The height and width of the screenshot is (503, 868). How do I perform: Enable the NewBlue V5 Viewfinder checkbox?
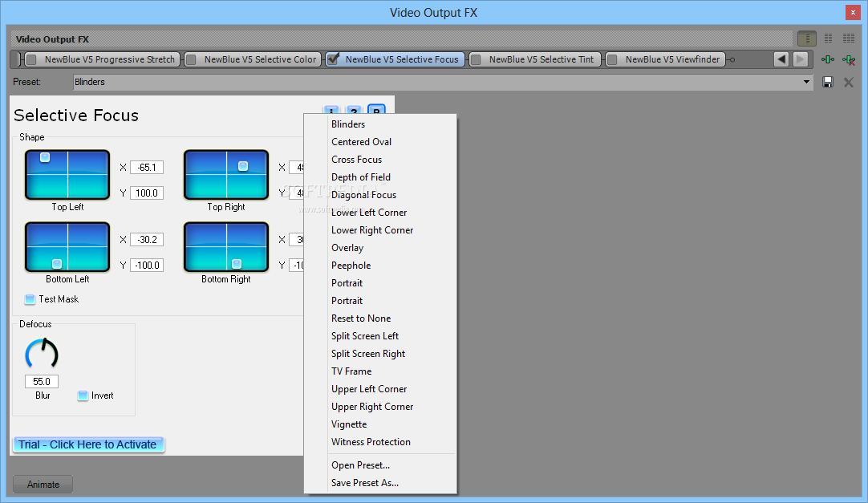pos(612,59)
